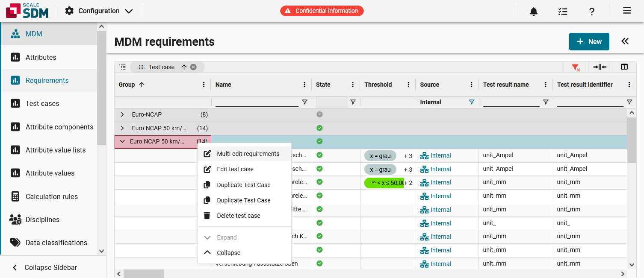Open Disciplines in sidebar
The image size is (644, 278).
click(x=49, y=219)
